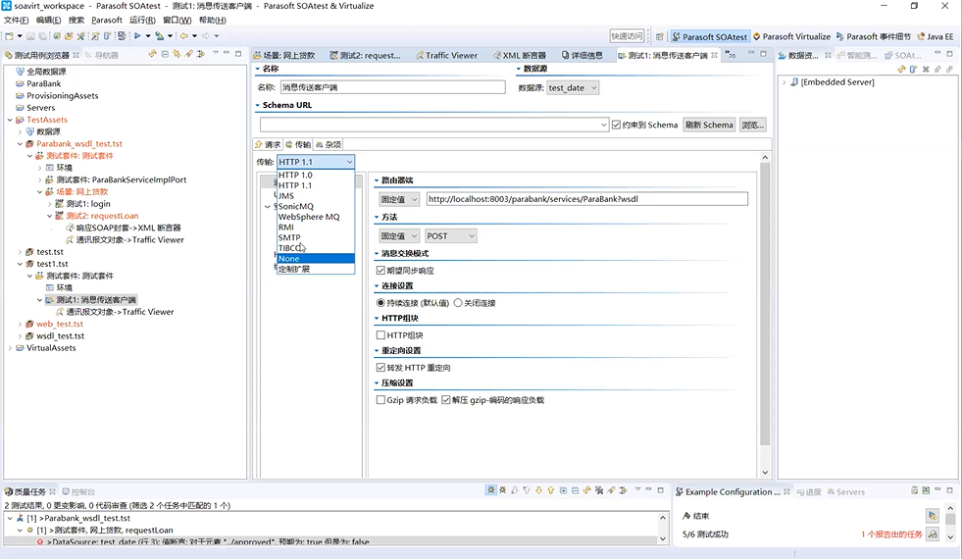Click the yellow Back navigation arrow icon
962x560 pixels.
183,36
